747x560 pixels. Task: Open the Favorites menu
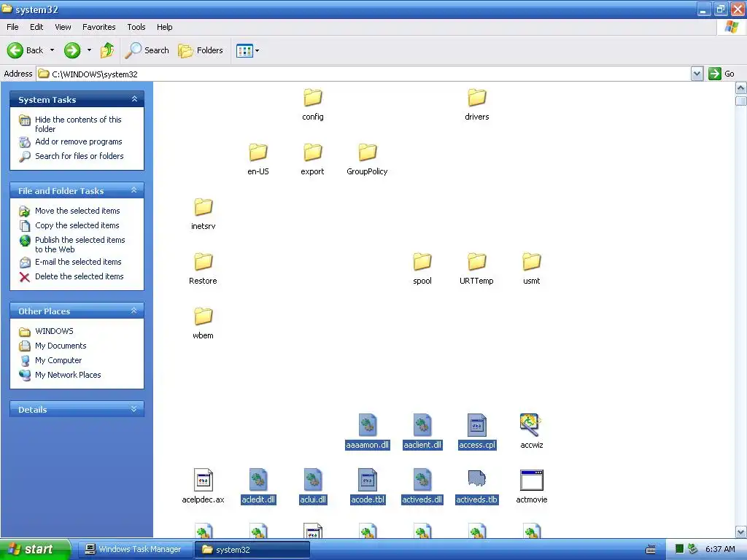(98, 27)
